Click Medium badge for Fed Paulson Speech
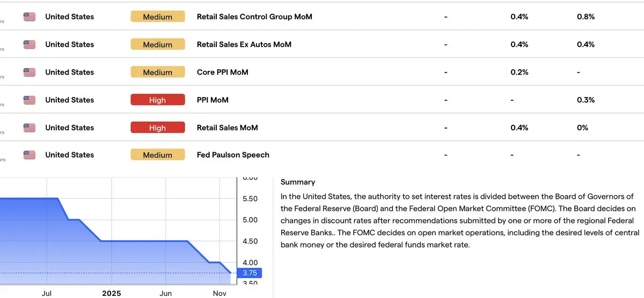 (157, 155)
